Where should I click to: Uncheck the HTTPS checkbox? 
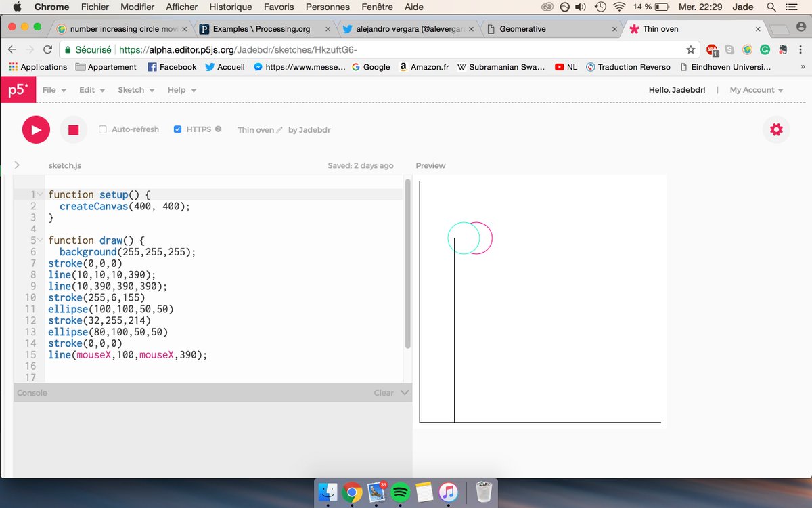click(178, 129)
